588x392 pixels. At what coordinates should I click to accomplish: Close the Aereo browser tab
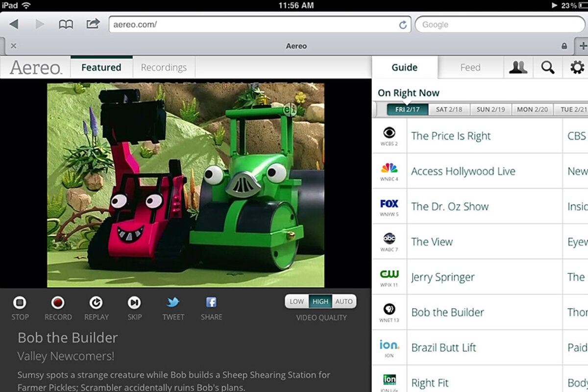[14, 46]
